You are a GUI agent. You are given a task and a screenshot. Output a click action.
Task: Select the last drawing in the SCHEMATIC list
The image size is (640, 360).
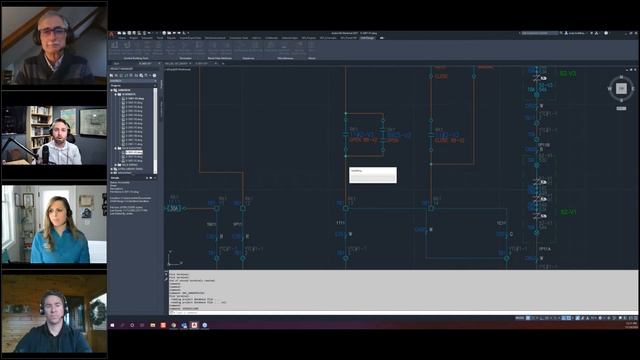tap(134, 144)
